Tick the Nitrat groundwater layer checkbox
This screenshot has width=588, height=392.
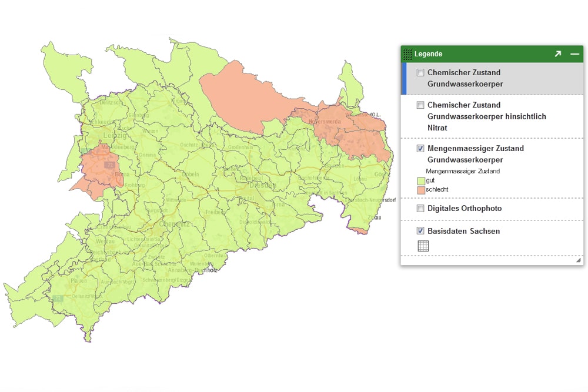[420, 105]
